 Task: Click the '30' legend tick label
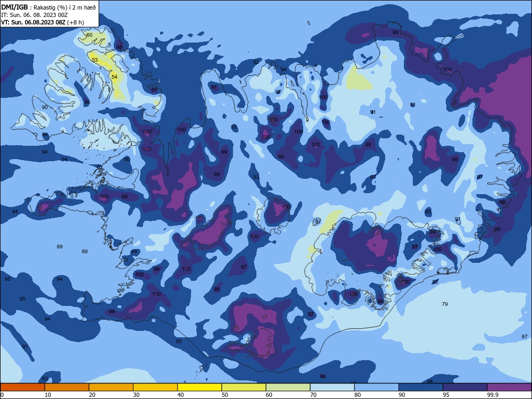pyautogui.click(x=136, y=395)
